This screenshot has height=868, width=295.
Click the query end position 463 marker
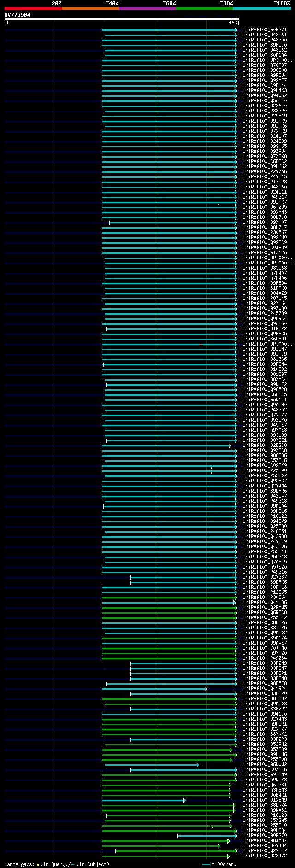click(233, 23)
